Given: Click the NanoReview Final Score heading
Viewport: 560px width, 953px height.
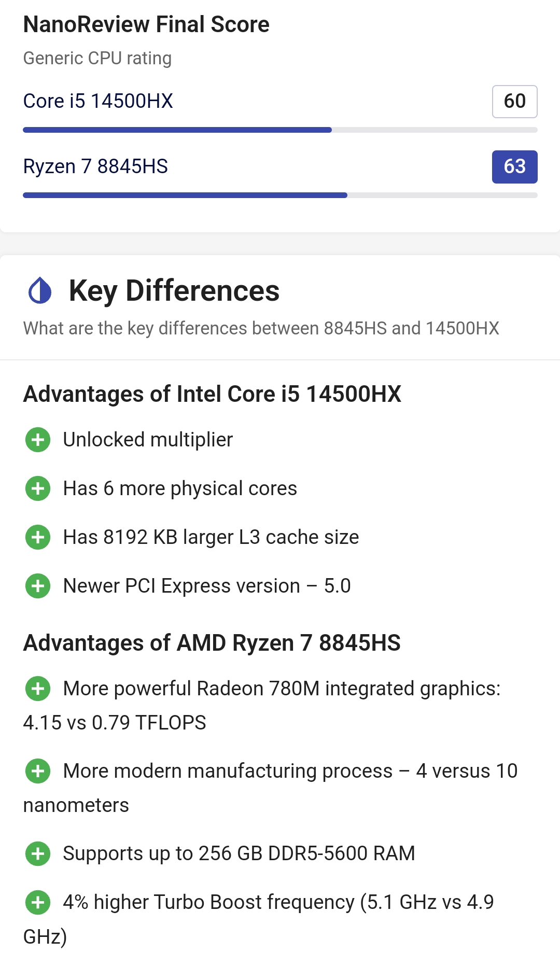Looking at the screenshot, I should 146,24.
